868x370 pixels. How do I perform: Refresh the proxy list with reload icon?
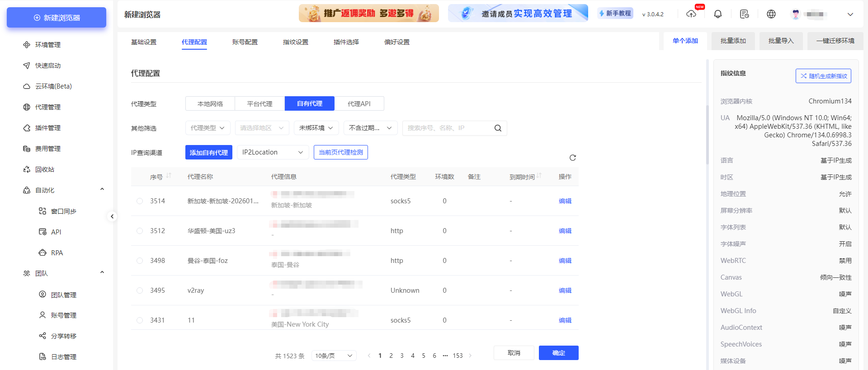click(573, 158)
